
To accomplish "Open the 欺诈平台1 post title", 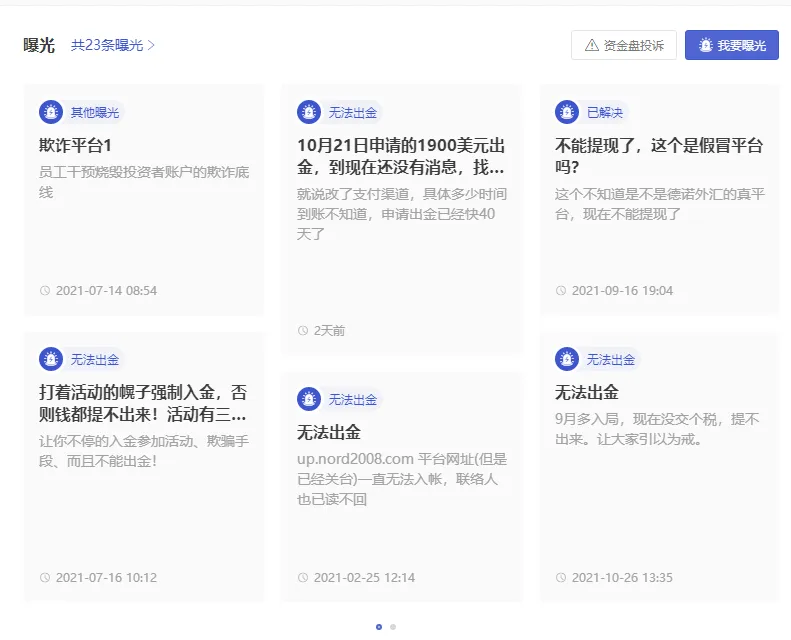I will pos(75,145).
